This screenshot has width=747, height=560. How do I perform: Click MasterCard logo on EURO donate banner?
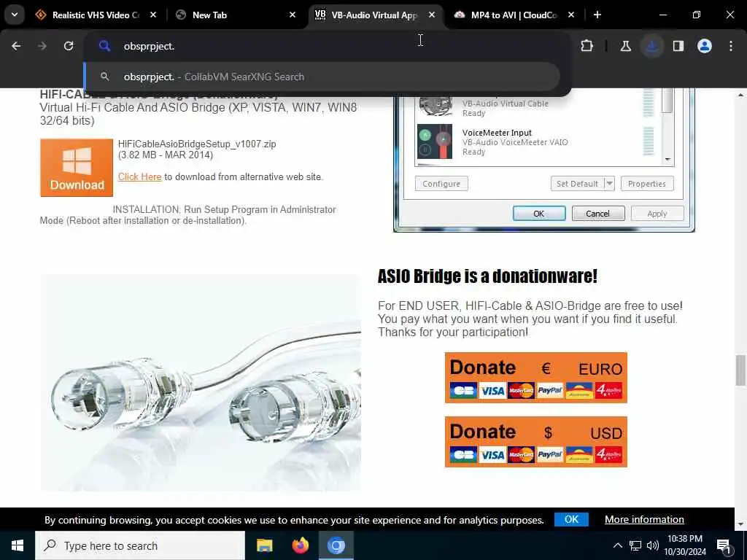[x=521, y=391]
